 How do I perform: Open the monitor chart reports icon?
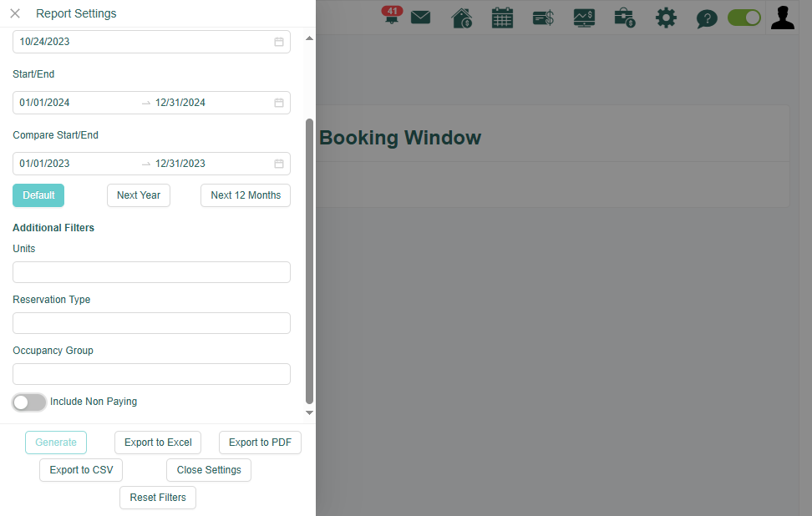584,18
